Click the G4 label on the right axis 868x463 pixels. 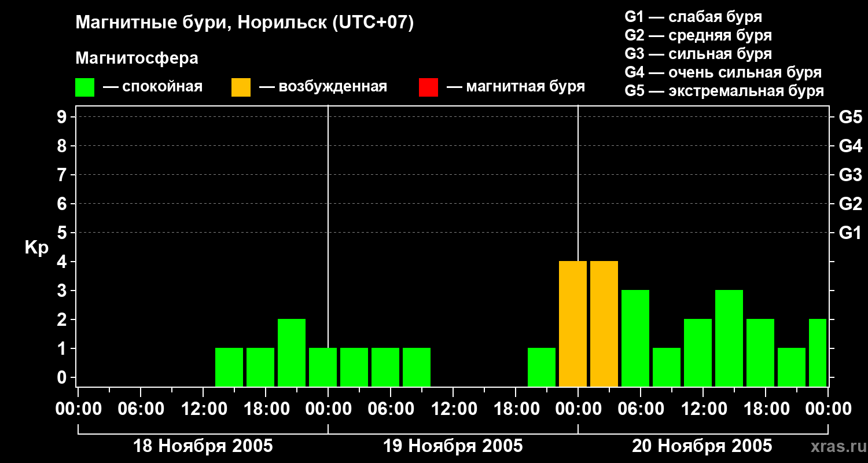[x=850, y=146]
